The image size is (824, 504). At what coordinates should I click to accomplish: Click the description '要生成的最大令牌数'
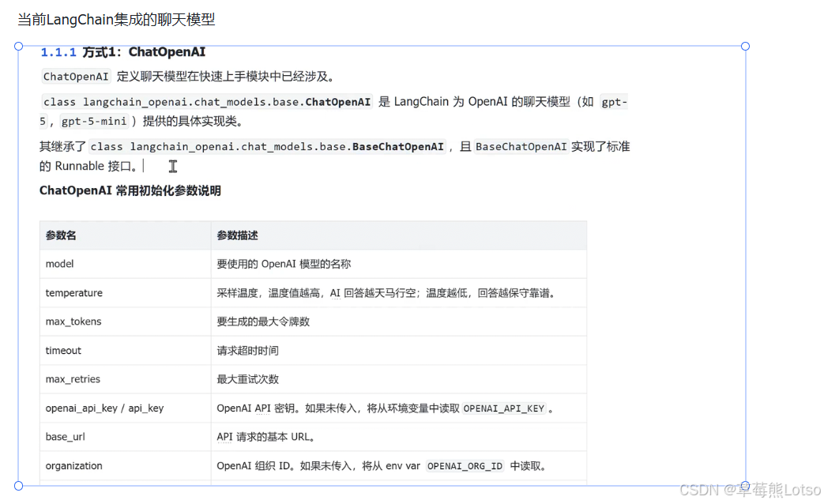click(263, 322)
